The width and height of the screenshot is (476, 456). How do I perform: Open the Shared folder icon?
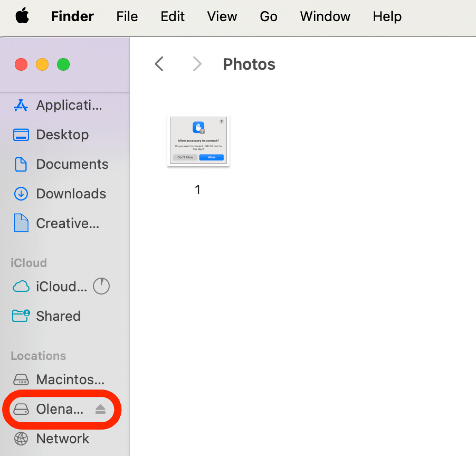pos(21,316)
